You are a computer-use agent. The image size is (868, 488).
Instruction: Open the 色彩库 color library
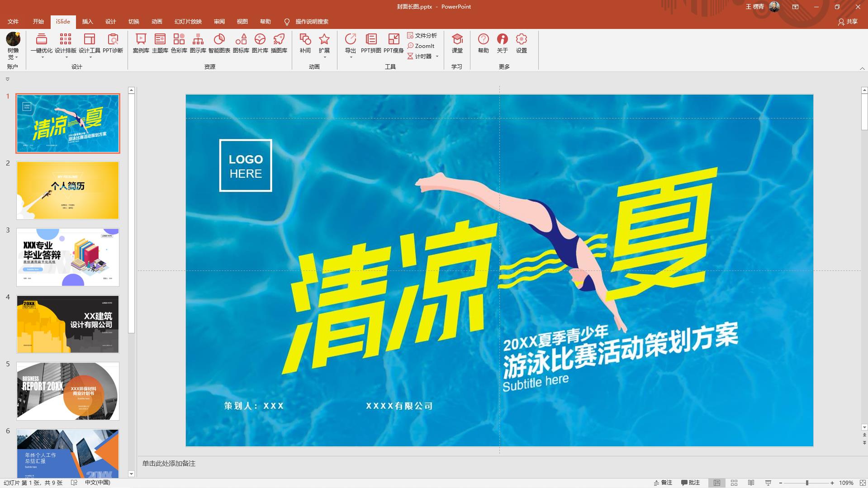[x=179, y=43]
